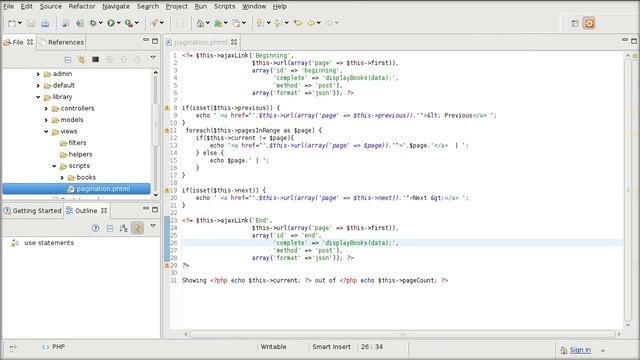Click the Print toolbar icon
Screen dimensions: 640x360
click(x=45, y=23)
